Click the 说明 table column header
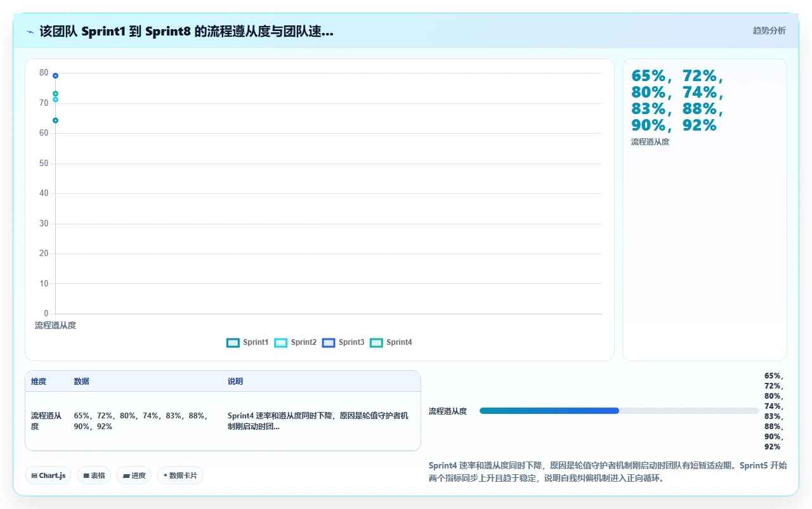Screen dimensions: 812x509 coord(235,382)
